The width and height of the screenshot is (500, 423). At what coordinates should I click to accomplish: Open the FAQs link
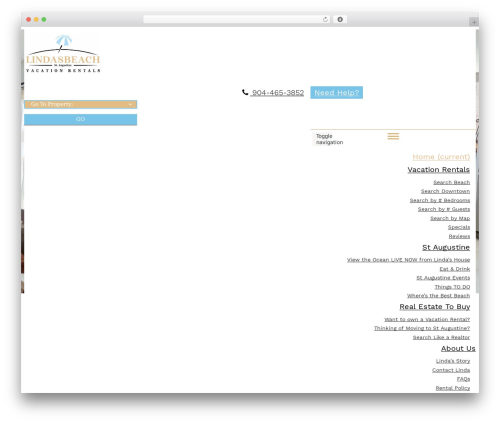point(463,379)
